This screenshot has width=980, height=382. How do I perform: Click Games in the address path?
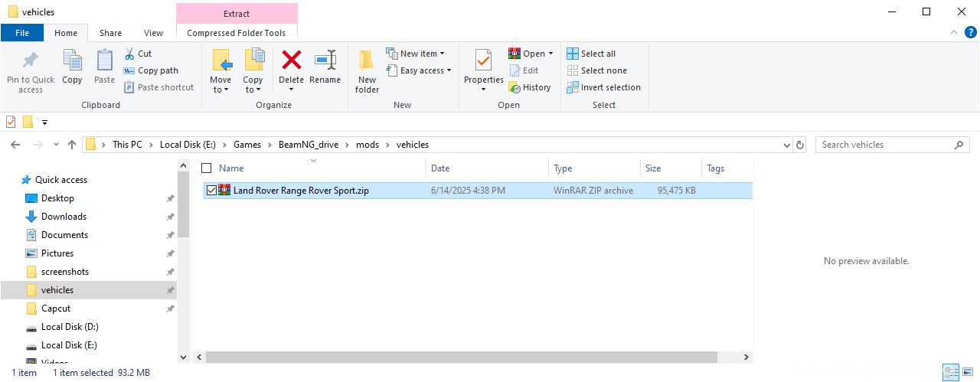tap(247, 145)
